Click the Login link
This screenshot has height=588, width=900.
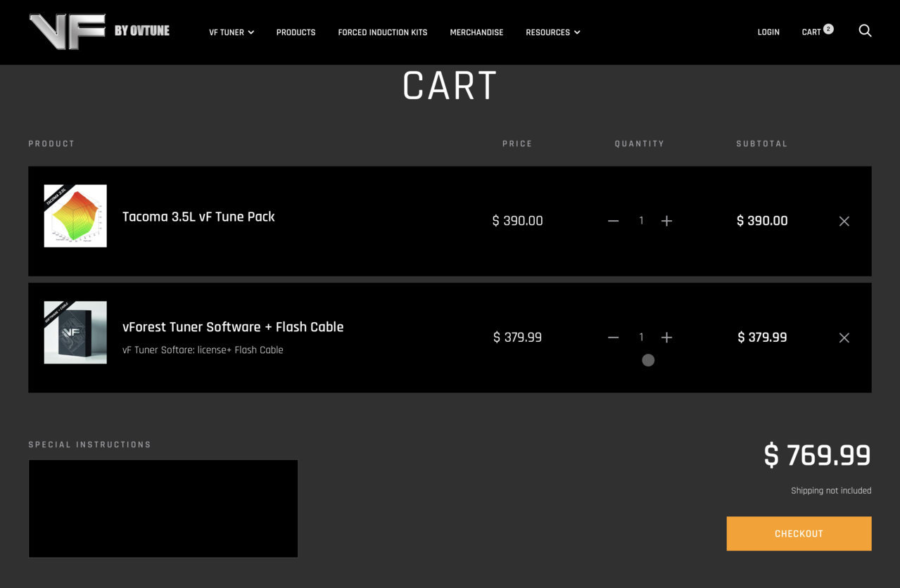[x=768, y=32]
